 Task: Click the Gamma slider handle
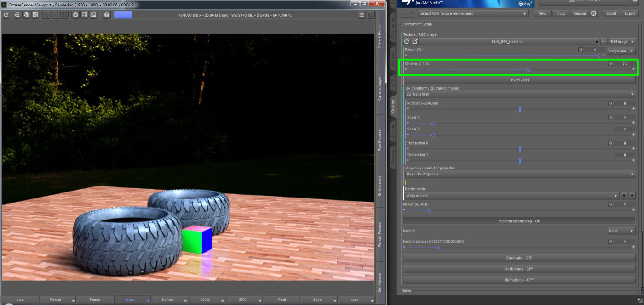click(x=528, y=70)
